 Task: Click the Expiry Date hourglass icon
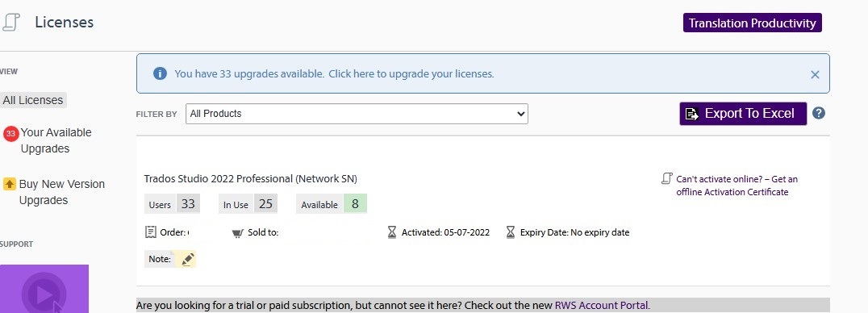click(511, 232)
